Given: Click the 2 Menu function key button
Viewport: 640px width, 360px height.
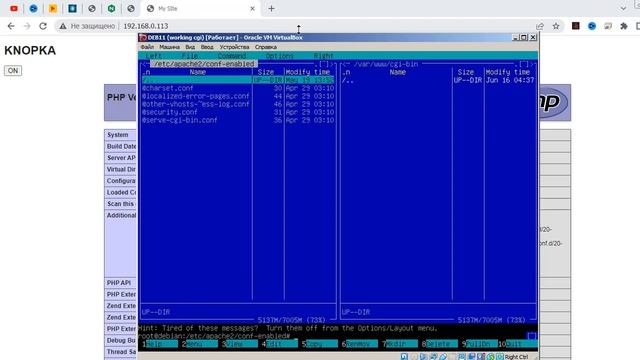Looking at the screenshot, I should click(200, 344).
